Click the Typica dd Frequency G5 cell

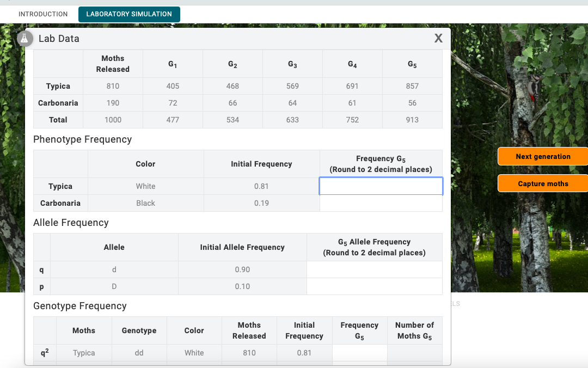pos(359,353)
